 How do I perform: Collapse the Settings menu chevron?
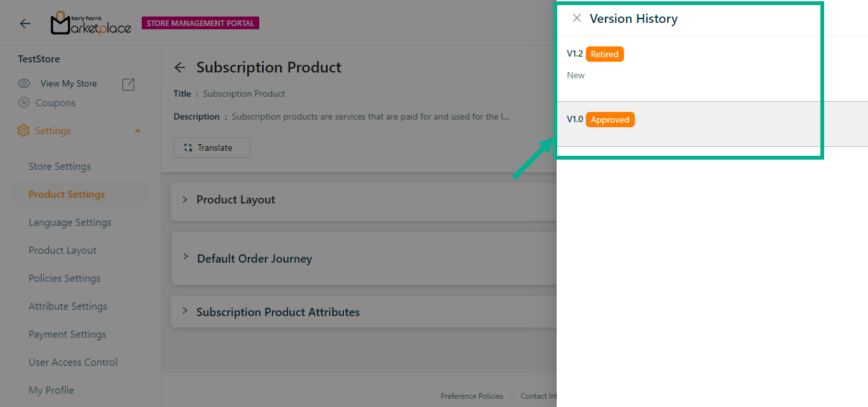pos(138,131)
